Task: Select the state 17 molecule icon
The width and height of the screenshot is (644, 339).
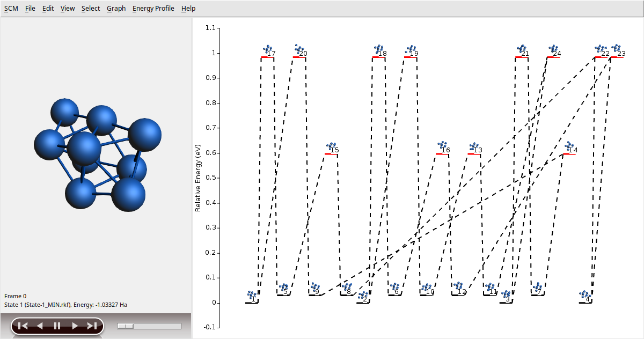Action: (267, 49)
